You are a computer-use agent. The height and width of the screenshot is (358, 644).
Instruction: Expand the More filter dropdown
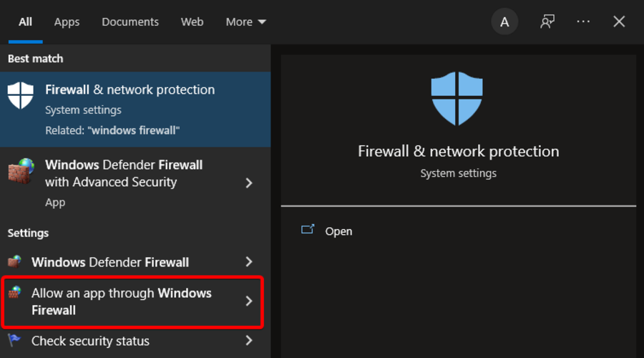coord(245,21)
